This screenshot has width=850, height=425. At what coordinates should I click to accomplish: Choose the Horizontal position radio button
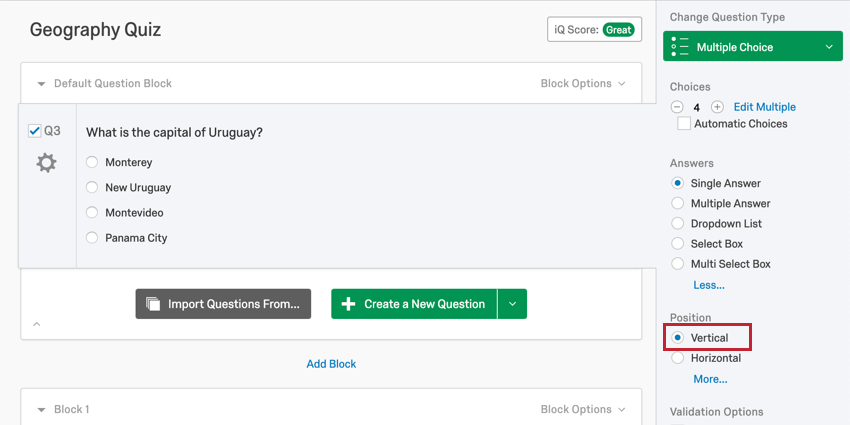[x=678, y=358]
